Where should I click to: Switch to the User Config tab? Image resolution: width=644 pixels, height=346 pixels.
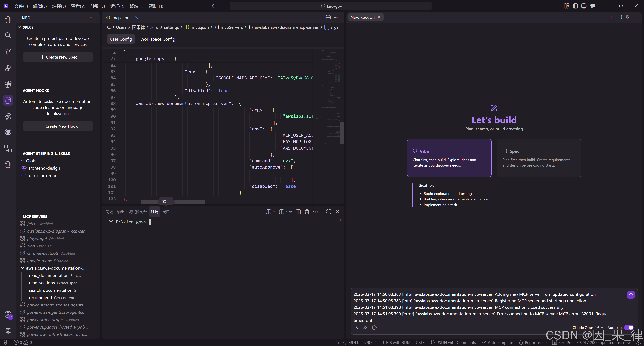[x=121, y=39]
